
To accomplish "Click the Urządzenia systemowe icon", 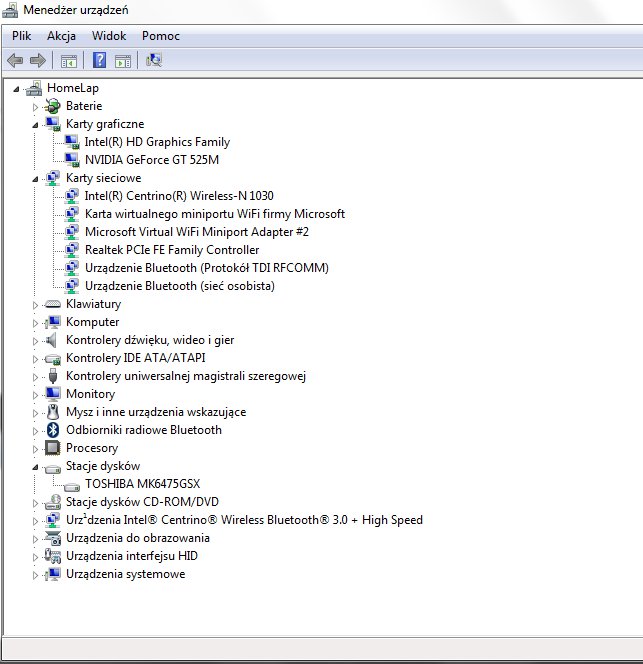I will click(53, 574).
